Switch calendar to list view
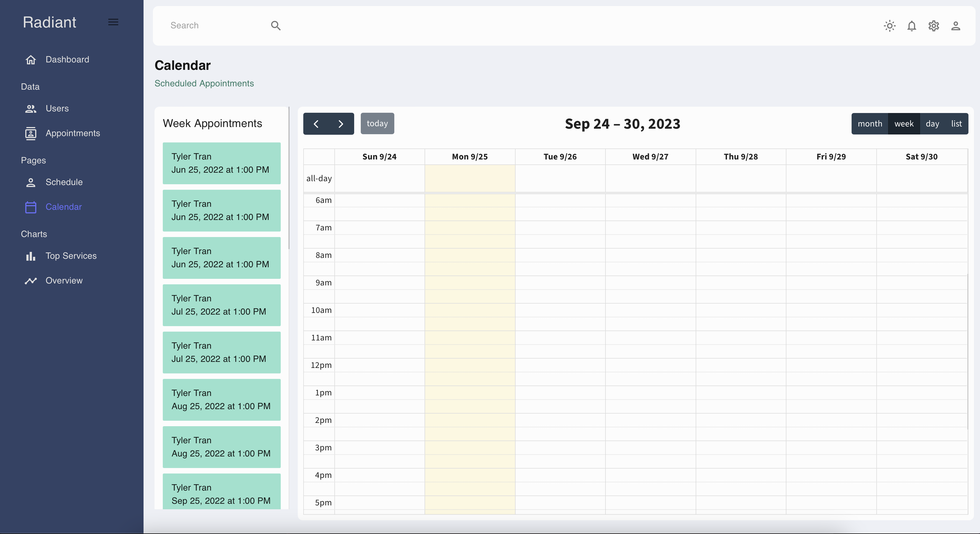The width and height of the screenshot is (980, 534). [956, 124]
